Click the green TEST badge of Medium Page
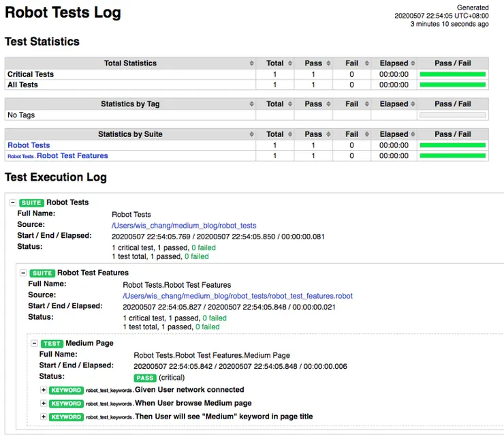This screenshot has width=504, height=437. [52, 344]
